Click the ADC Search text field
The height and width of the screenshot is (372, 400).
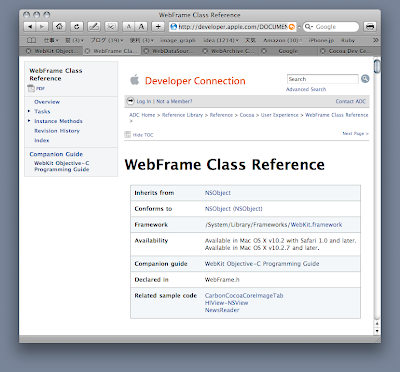(323, 79)
